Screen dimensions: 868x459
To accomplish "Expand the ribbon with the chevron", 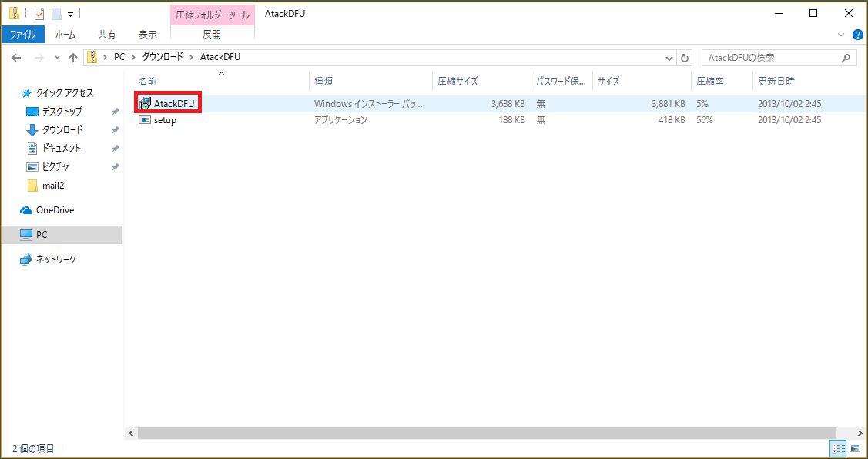I will (841, 35).
